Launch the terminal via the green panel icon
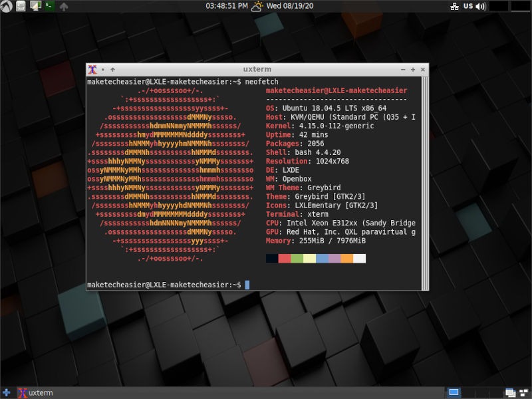This screenshot has height=399, width=532. [x=49, y=6]
